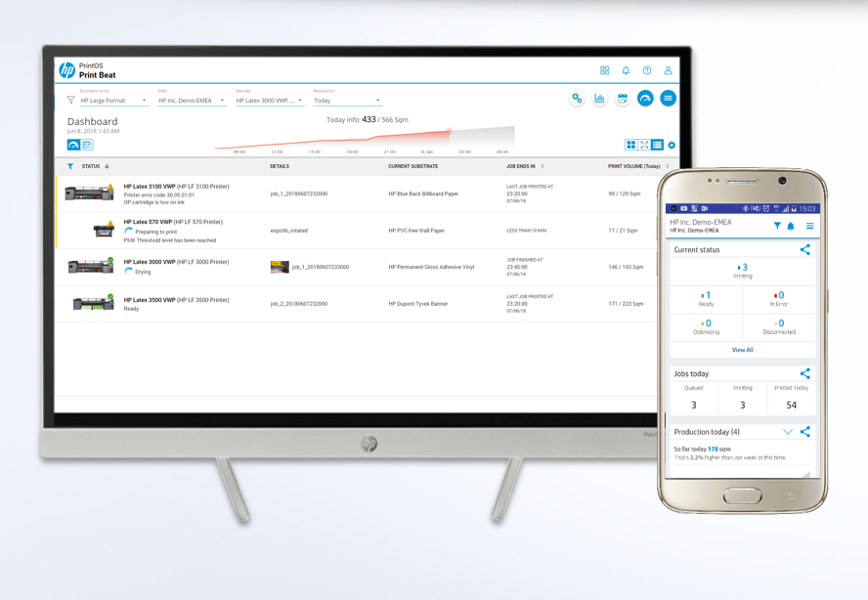Switch to the list layout view

657,145
